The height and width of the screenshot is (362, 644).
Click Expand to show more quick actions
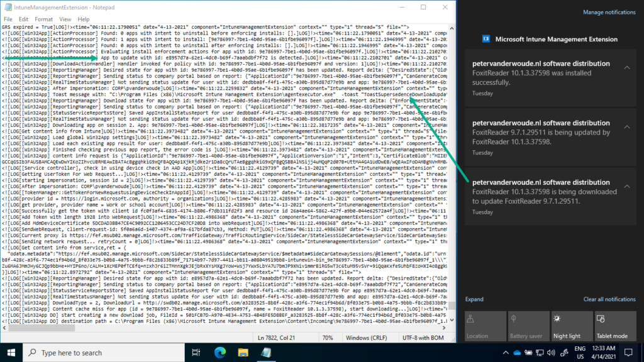point(474,299)
